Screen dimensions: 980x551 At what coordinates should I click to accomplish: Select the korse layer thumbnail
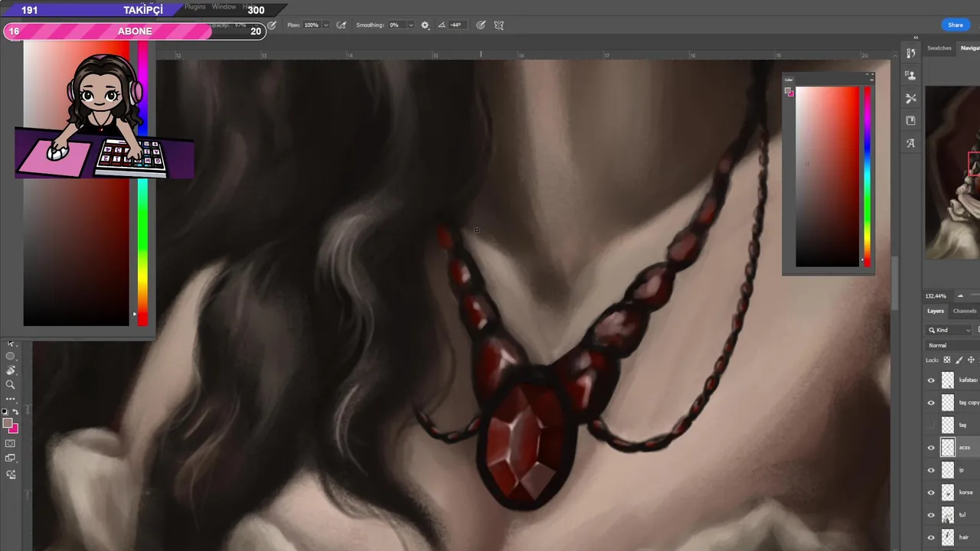click(948, 492)
